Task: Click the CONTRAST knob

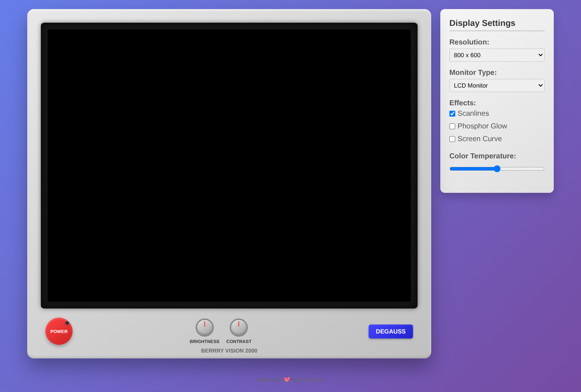Action: [238, 328]
